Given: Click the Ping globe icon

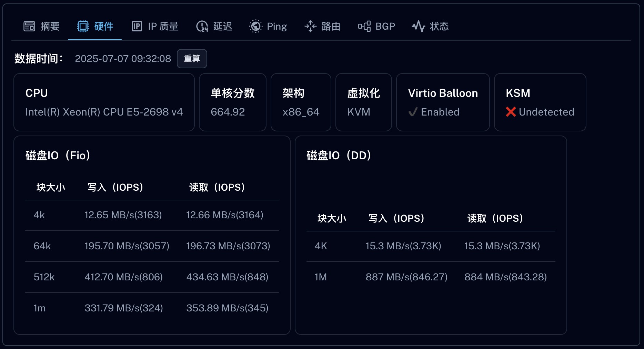Looking at the screenshot, I should 256,26.
